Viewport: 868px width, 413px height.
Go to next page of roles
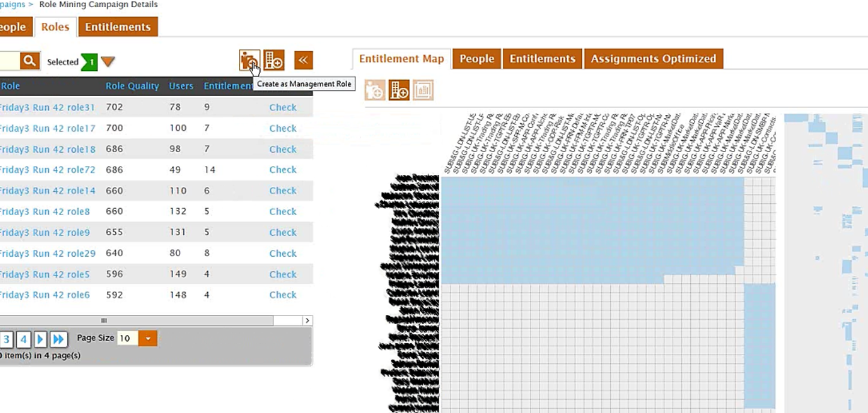click(40, 339)
